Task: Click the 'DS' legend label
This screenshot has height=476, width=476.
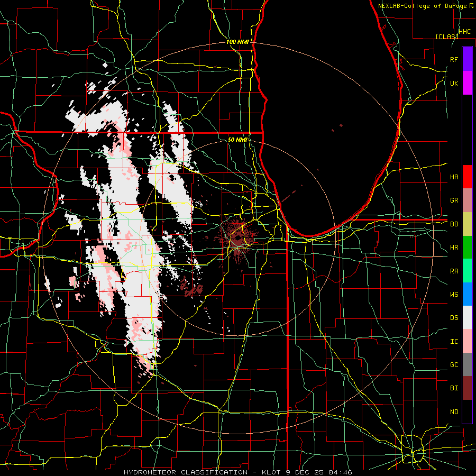Action: [454, 318]
